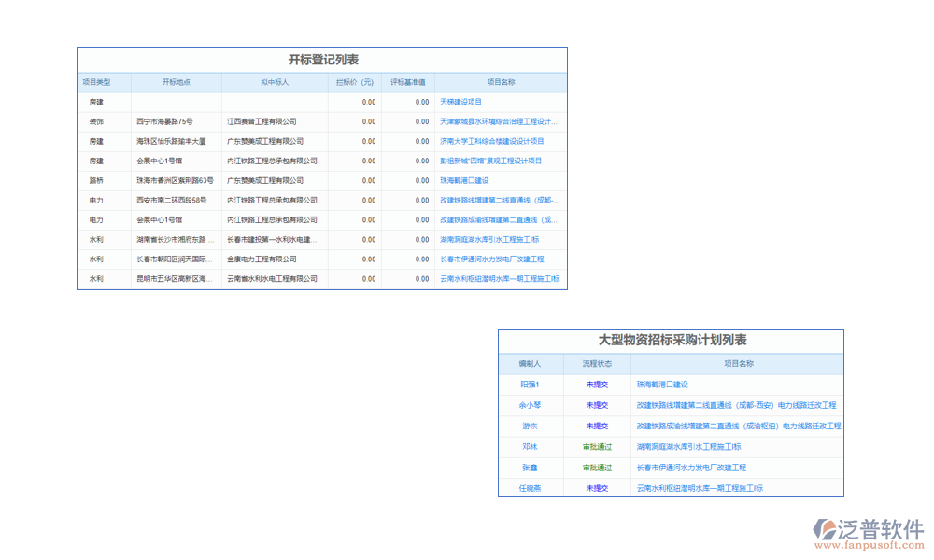Click 余小琴 in the 编制人 column
This screenshot has height=560, width=934.
[530, 405]
